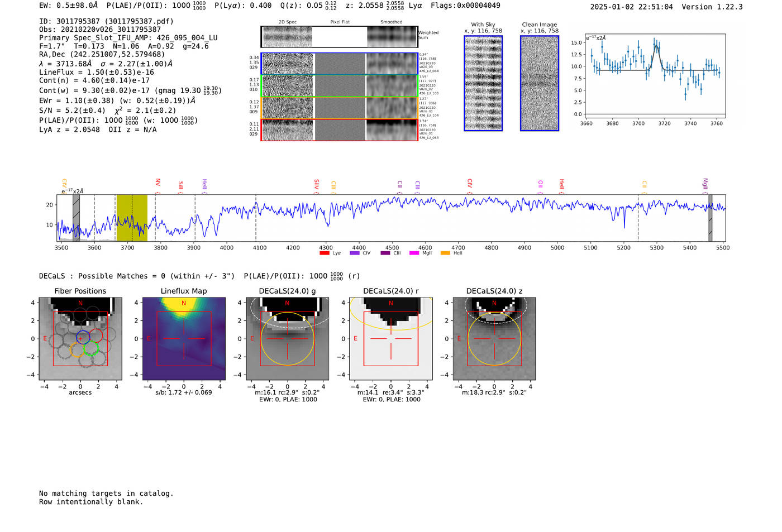Click the blue fiber circle in Fiber Positions
Viewport: 782px width, 532px height.
83,337
